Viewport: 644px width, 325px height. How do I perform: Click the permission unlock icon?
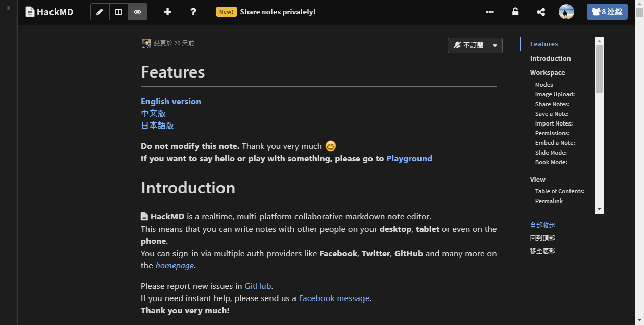(515, 12)
